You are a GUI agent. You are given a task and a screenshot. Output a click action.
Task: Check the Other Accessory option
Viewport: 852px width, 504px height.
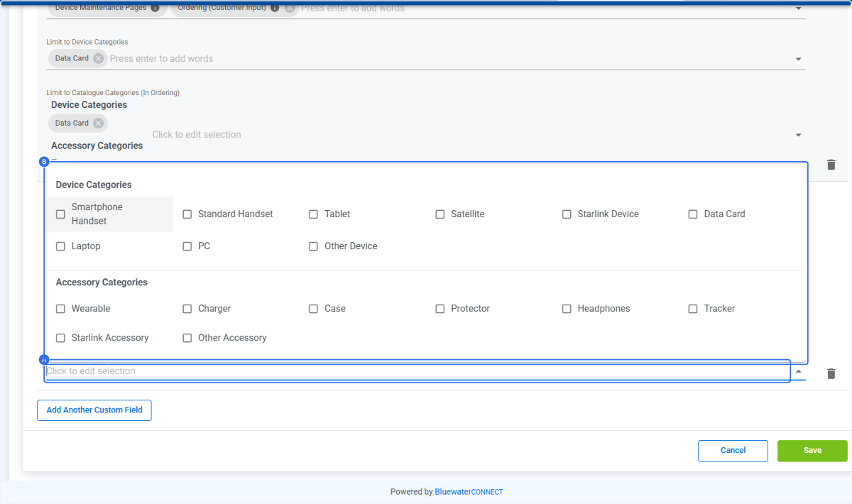coord(187,337)
